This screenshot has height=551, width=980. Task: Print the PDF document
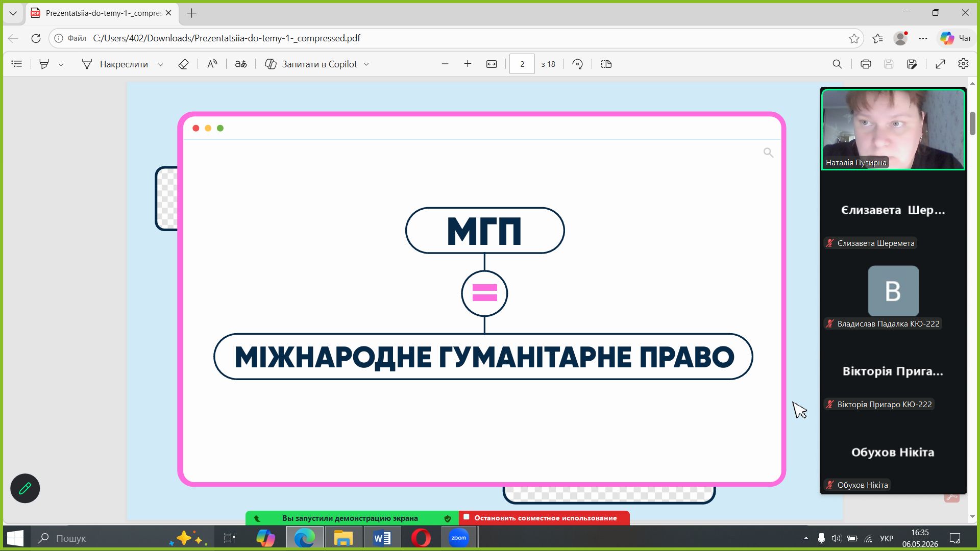point(866,64)
